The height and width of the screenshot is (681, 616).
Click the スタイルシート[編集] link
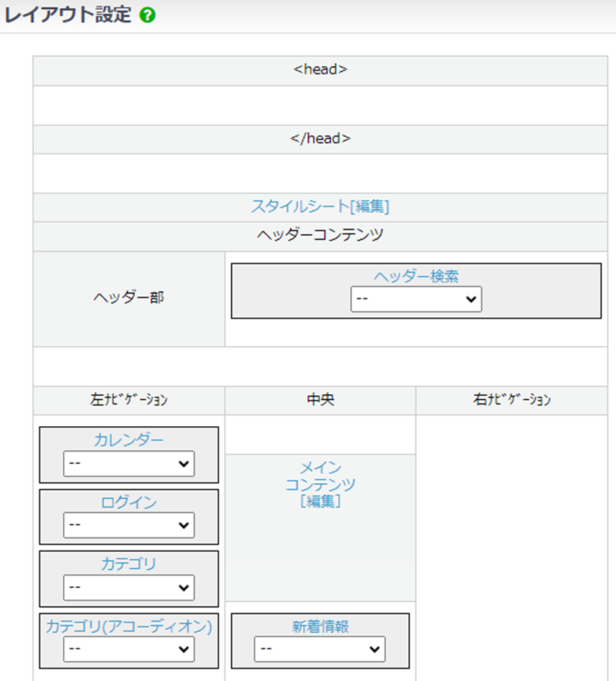pyautogui.click(x=320, y=206)
